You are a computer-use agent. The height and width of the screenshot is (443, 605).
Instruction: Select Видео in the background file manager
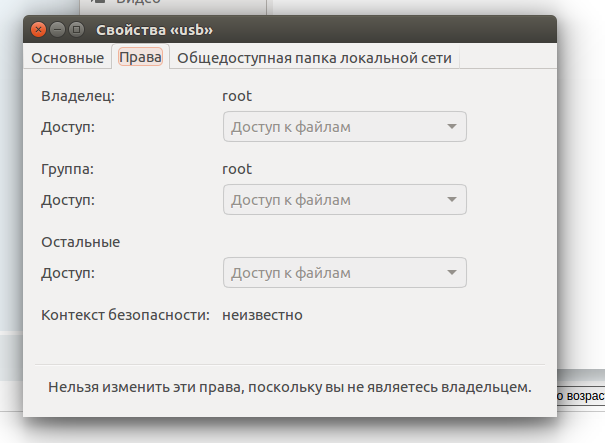click(x=138, y=4)
